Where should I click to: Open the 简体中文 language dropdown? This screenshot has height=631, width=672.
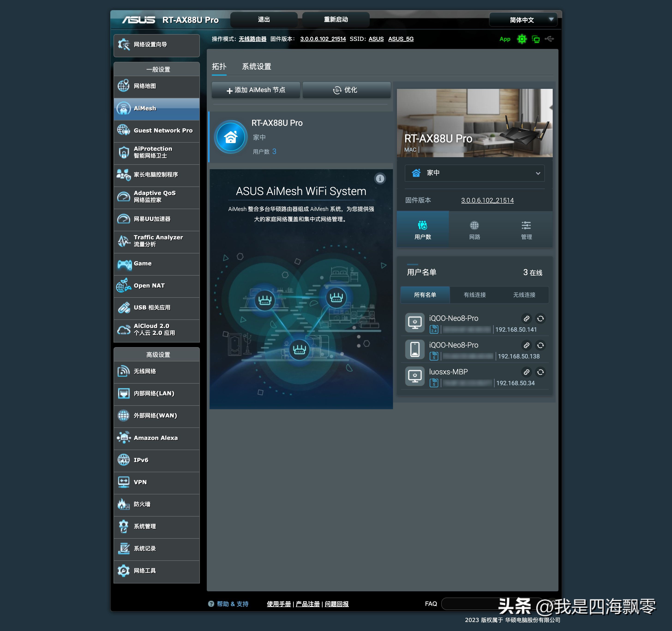pyautogui.click(x=523, y=20)
